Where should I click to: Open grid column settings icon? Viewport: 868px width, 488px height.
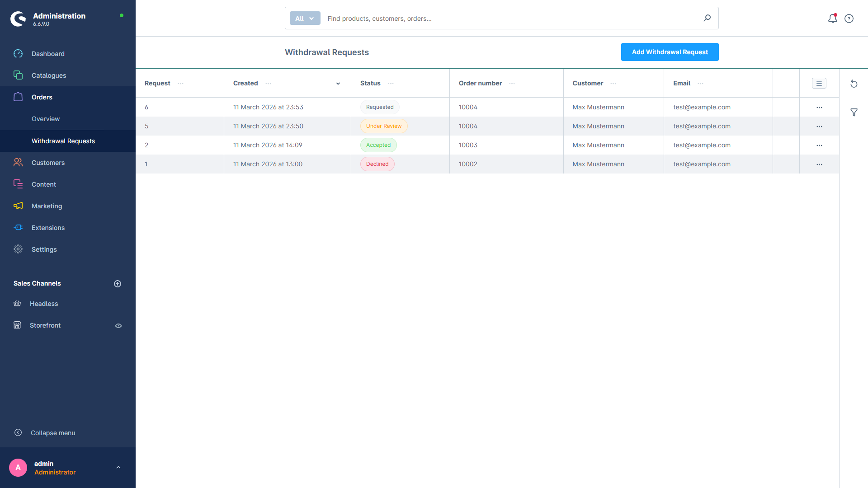[819, 84]
